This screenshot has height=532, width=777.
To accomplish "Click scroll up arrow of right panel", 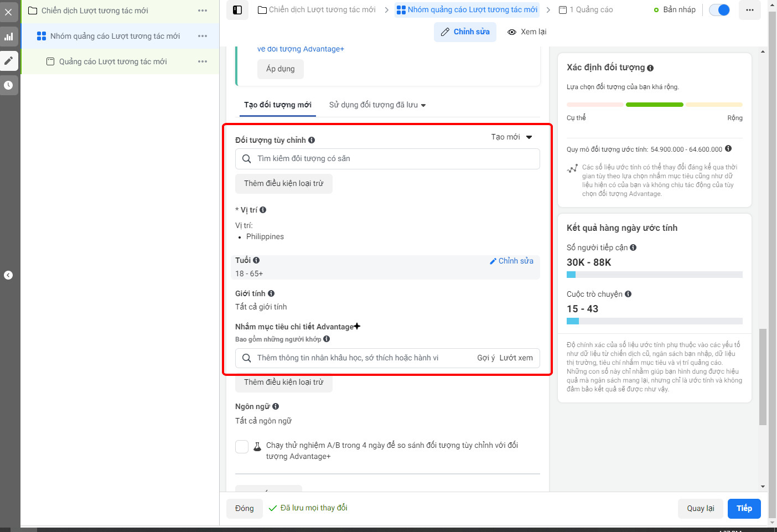I will click(x=763, y=51).
